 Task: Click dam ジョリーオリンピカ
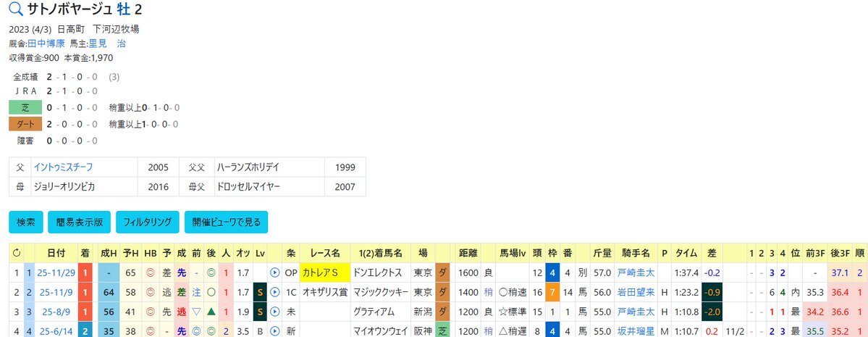(64, 187)
